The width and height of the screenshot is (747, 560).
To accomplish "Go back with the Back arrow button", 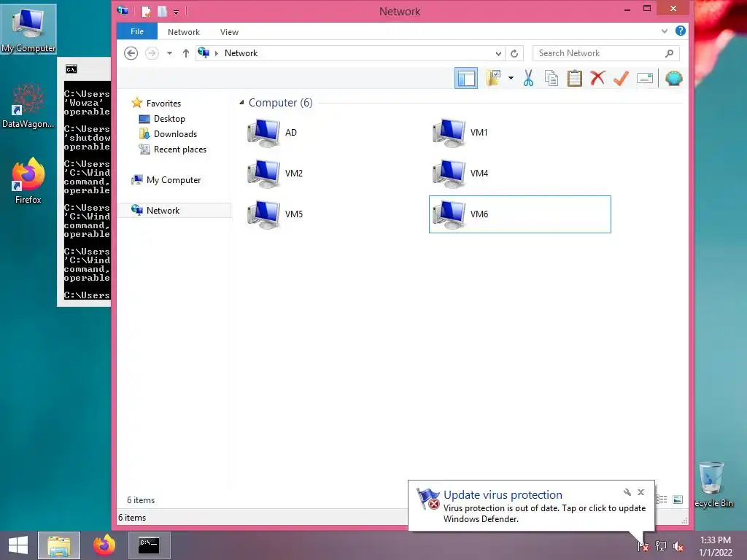I will coord(131,52).
